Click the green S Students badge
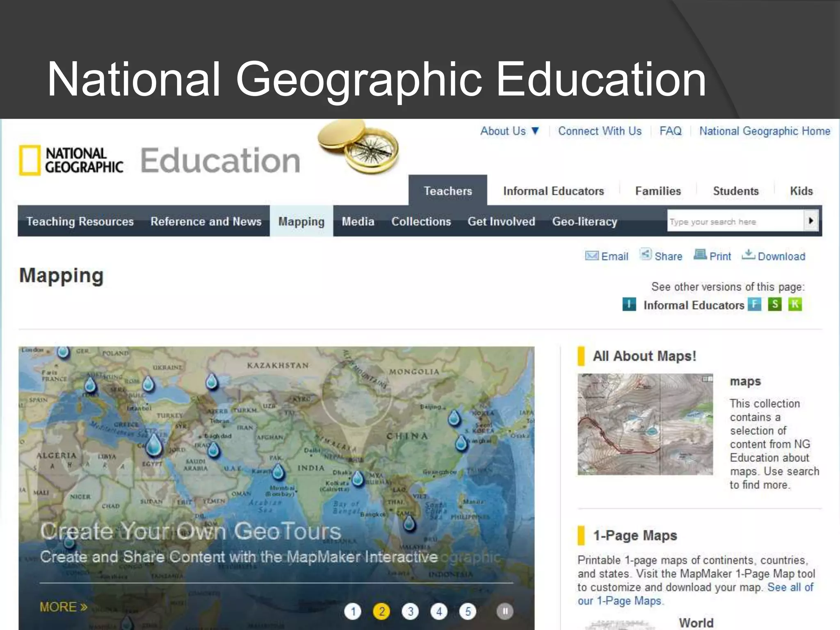The width and height of the screenshot is (840, 630). (774, 304)
